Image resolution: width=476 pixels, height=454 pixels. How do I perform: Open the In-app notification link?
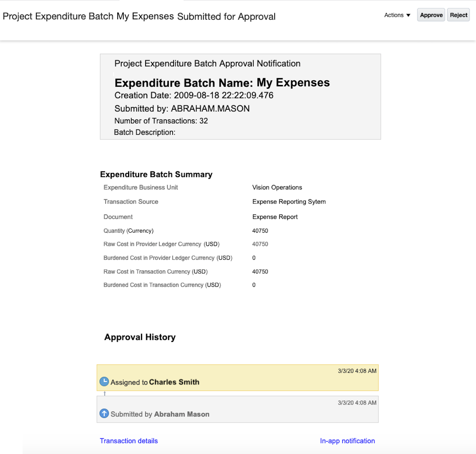point(347,441)
